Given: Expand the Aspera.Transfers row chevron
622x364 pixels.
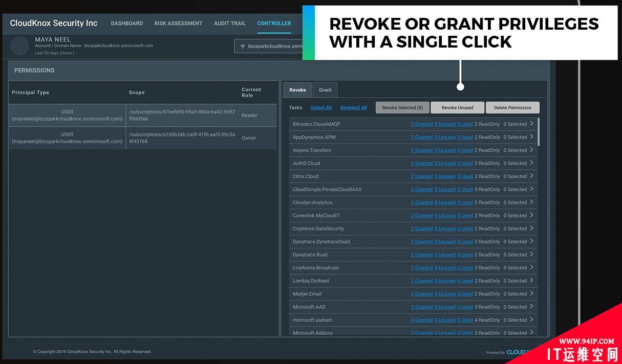Looking at the screenshot, I should pos(532,150).
